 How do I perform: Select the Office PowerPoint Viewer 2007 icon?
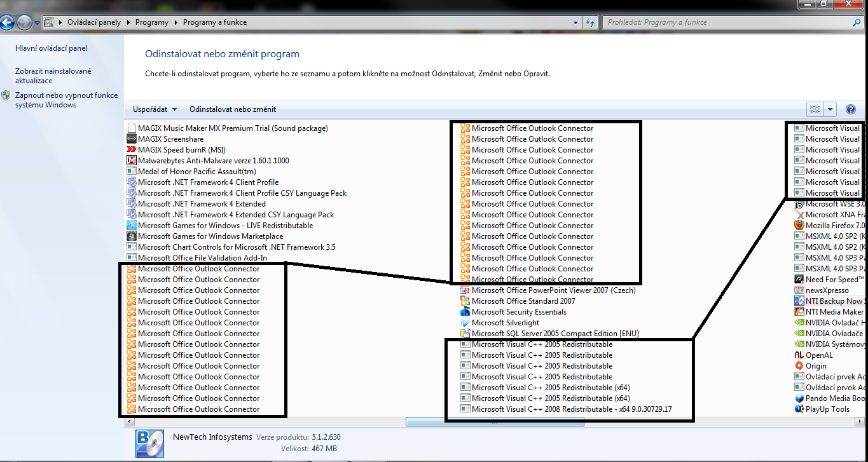465,290
